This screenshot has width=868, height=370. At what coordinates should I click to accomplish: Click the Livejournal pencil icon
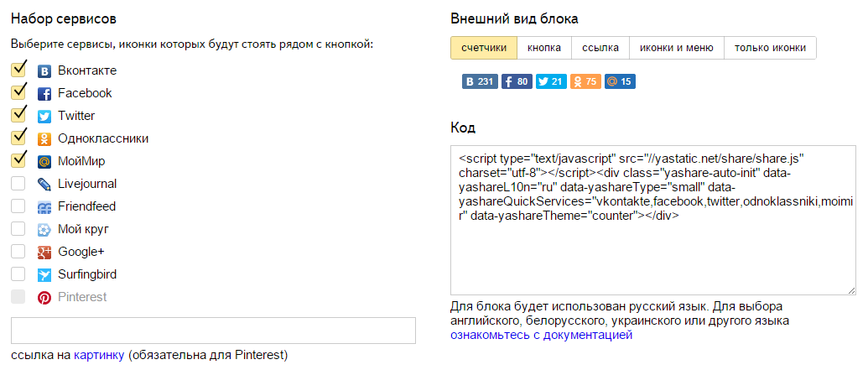tap(44, 184)
